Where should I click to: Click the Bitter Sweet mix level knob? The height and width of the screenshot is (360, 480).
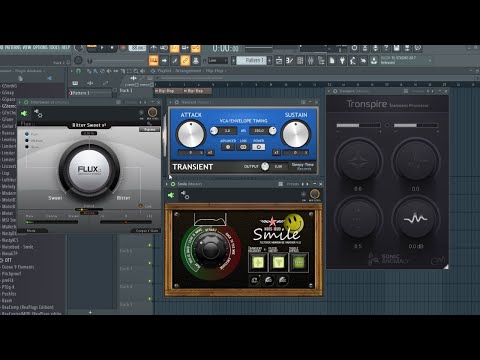click(x=152, y=112)
